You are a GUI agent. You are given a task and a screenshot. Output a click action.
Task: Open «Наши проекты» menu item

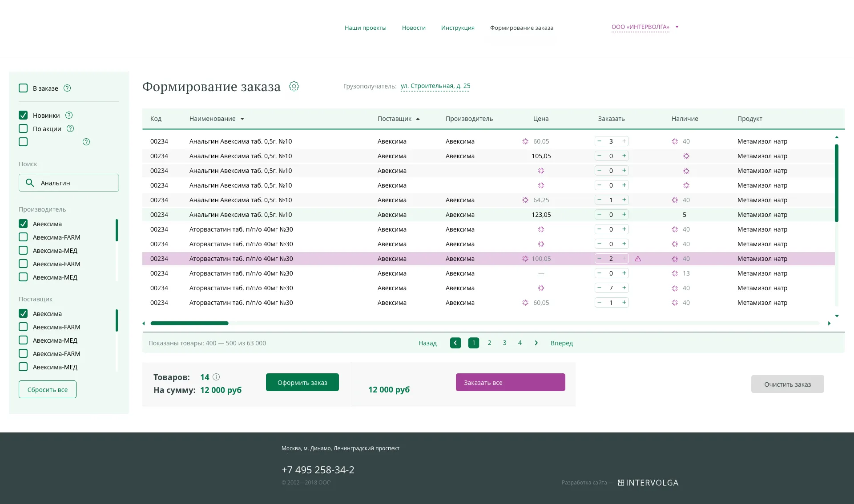[365, 28]
